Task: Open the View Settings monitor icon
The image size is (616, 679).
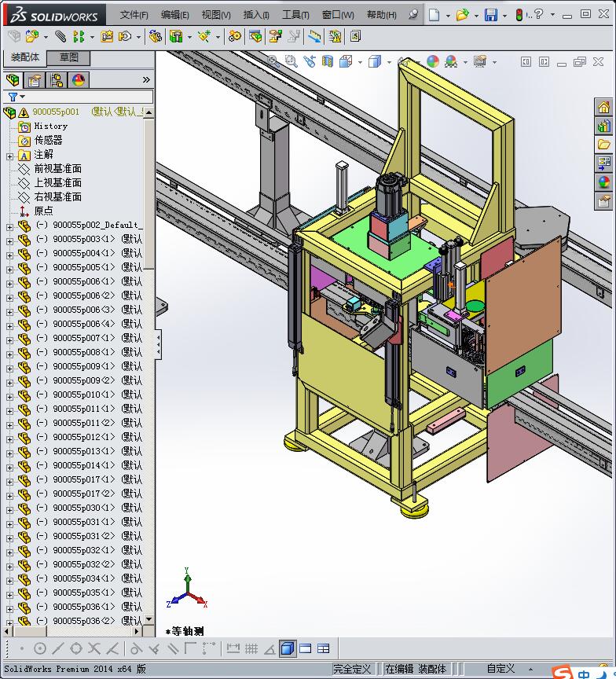Action: [479, 61]
